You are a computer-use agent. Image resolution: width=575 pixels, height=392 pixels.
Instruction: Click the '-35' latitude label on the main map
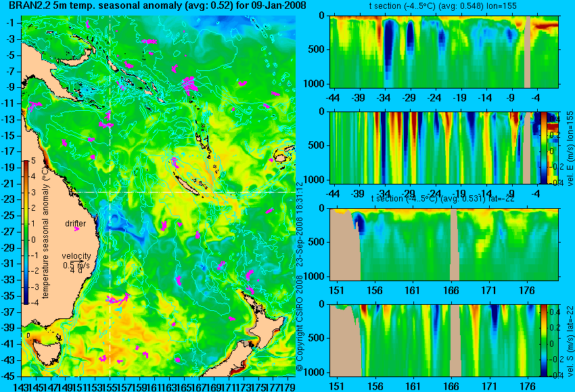[8, 295]
